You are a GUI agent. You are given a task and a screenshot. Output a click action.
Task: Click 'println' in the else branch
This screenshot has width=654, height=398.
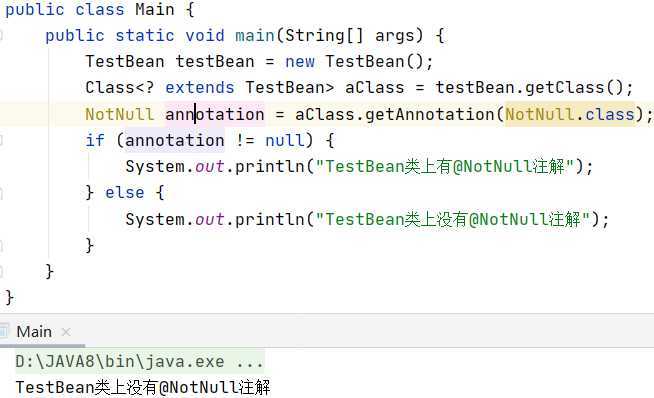pyautogui.click(x=270, y=219)
